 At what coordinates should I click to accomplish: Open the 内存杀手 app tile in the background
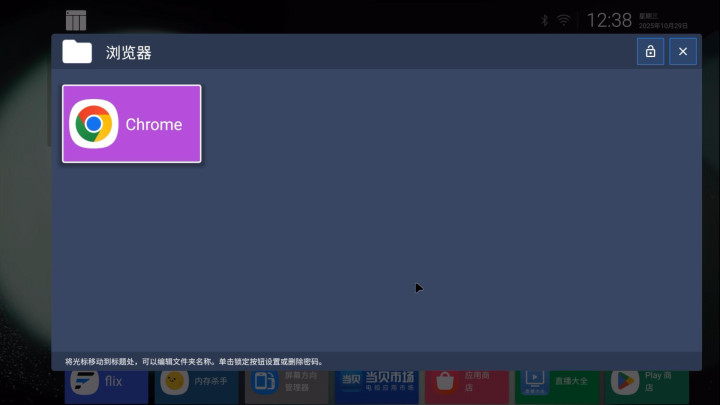[197, 387]
